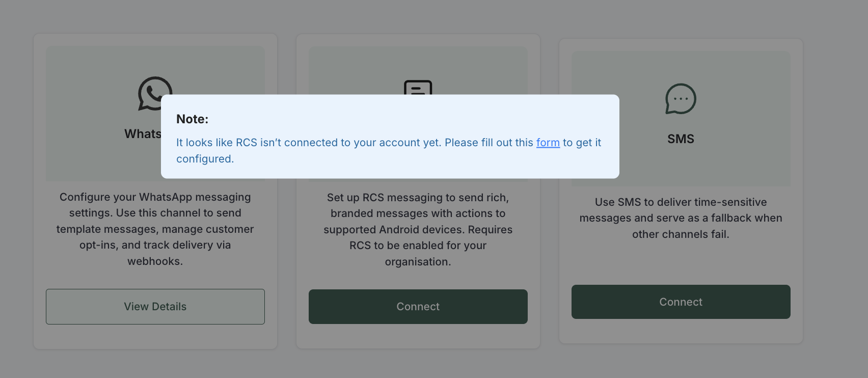Click View Details on the WhatsApp card

[x=155, y=307]
